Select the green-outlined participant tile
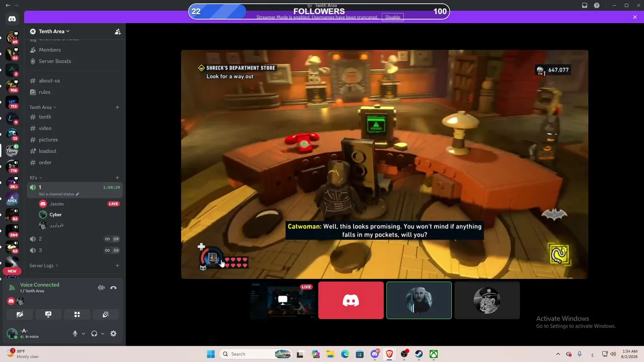The image size is (644, 362). coord(419,300)
